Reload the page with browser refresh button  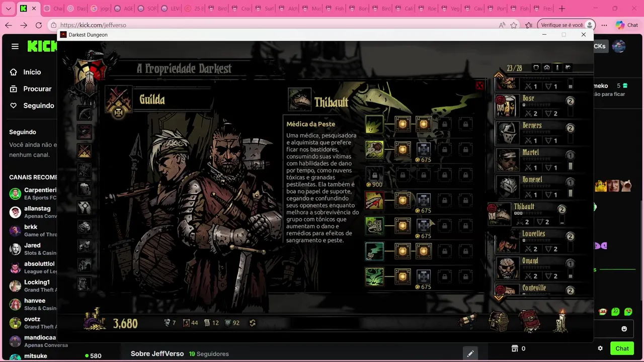click(x=39, y=25)
